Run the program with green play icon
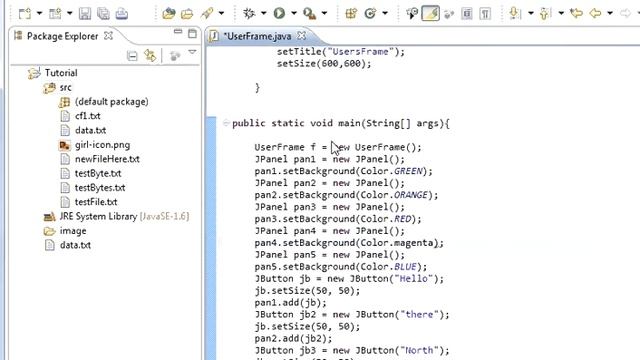 tap(279, 13)
